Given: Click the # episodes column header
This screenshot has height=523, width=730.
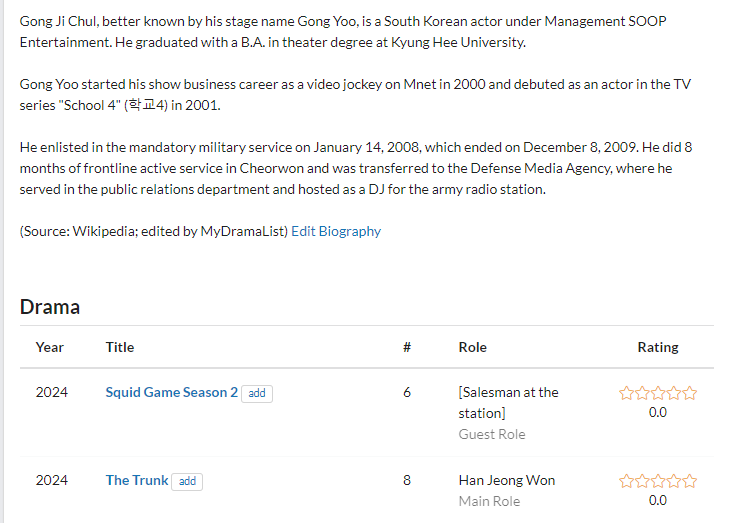Looking at the screenshot, I should (x=407, y=347).
